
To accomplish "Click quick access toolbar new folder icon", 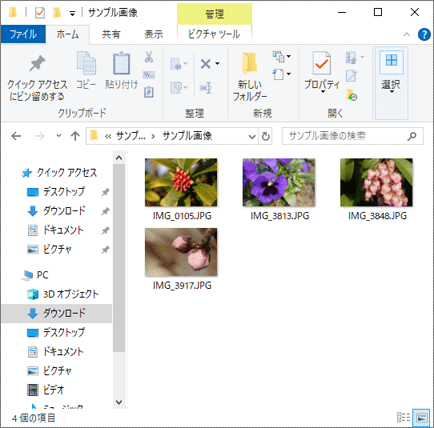I will (x=57, y=13).
